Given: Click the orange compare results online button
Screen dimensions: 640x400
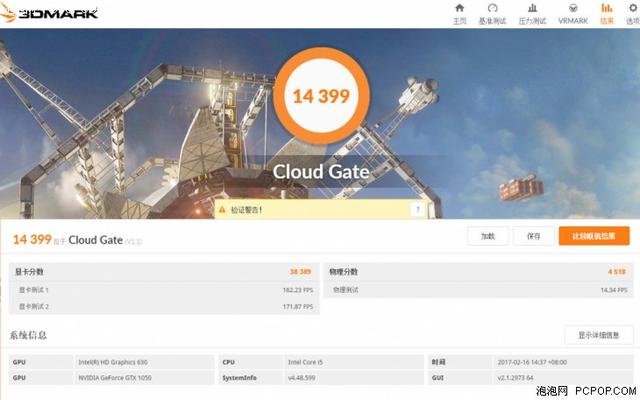Looking at the screenshot, I should pos(594,236).
